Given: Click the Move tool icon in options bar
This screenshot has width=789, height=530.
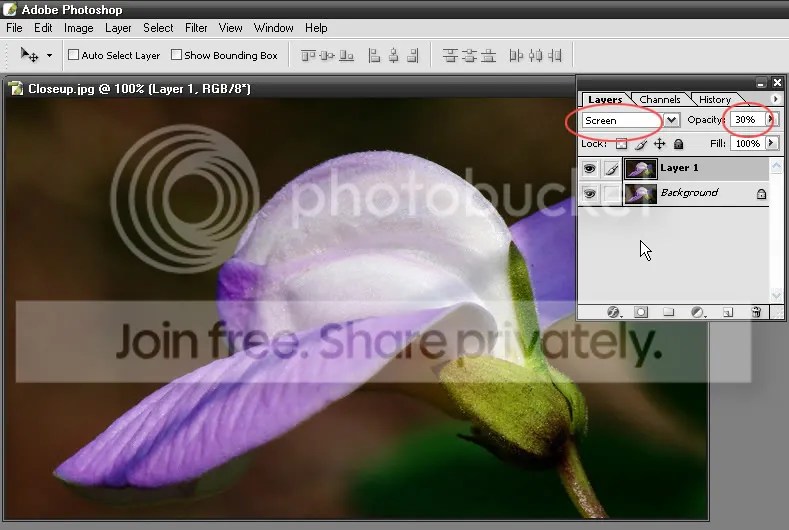Looking at the screenshot, I should coord(29,55).
